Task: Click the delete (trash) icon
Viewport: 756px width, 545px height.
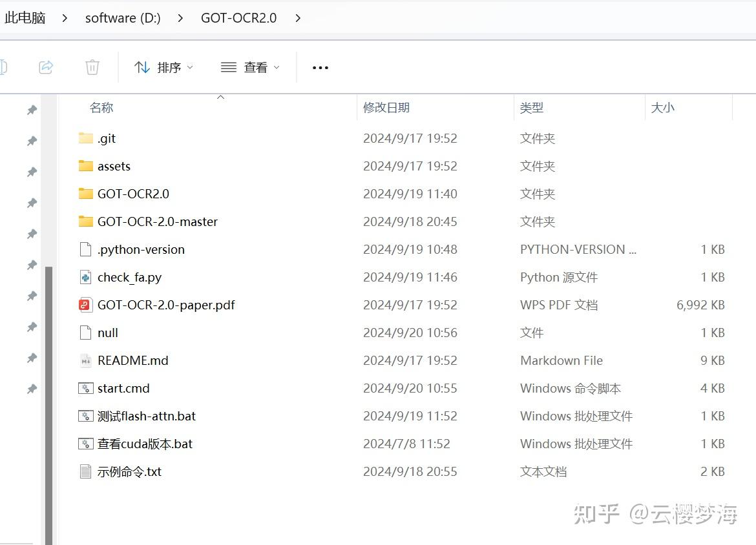Action: 92,67
